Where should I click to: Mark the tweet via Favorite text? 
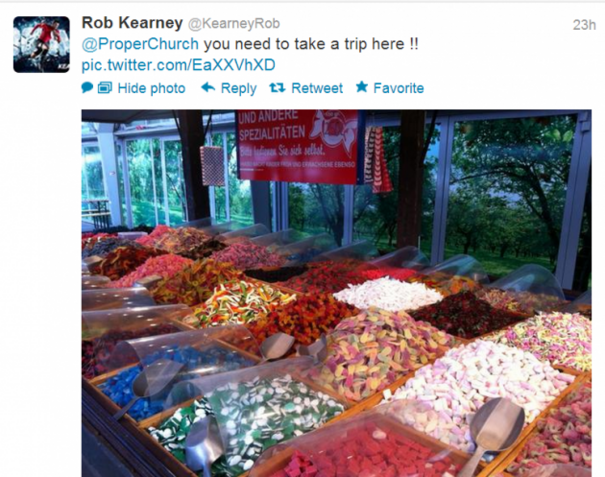(x=399, y=88)
